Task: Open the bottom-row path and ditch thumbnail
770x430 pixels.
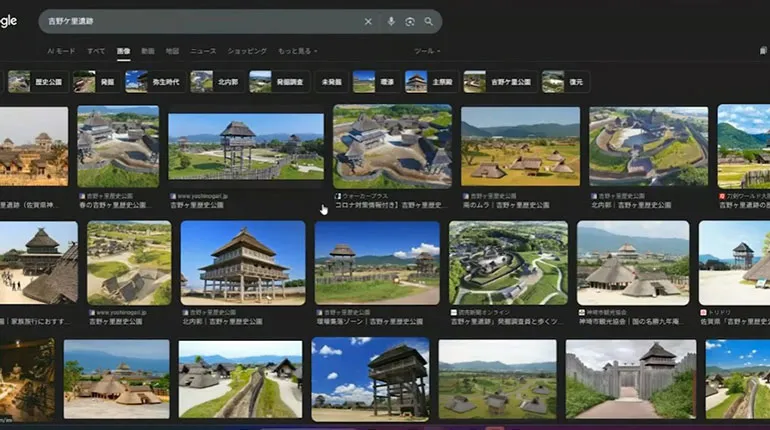Action: click(240, 379)
